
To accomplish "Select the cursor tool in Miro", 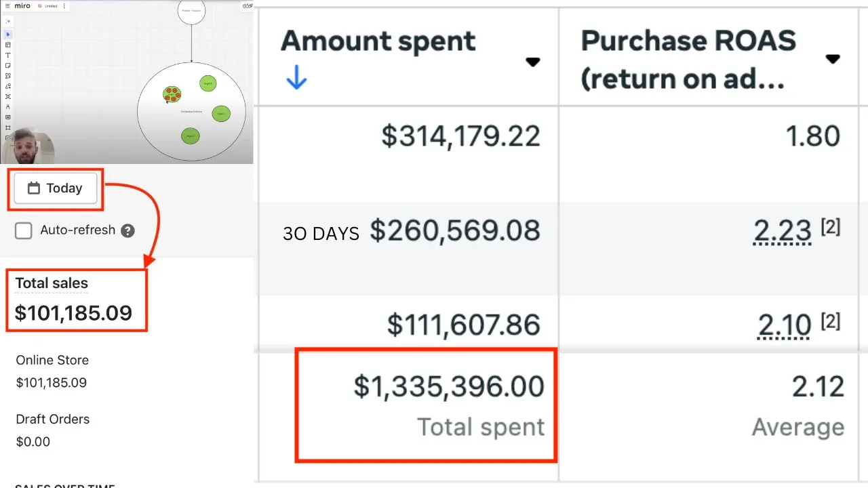I will click(8, 34).
